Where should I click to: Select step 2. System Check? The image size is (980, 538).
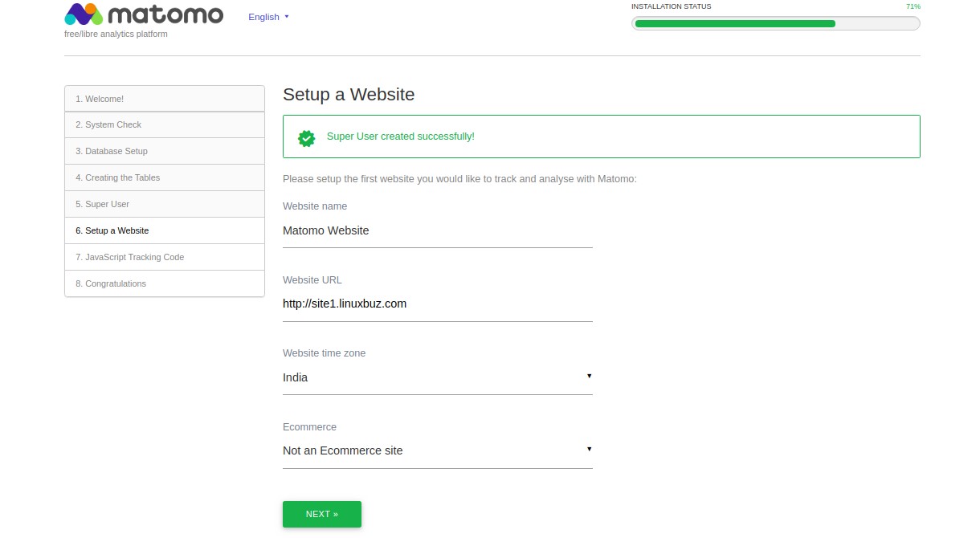click(x=165, y=124)
